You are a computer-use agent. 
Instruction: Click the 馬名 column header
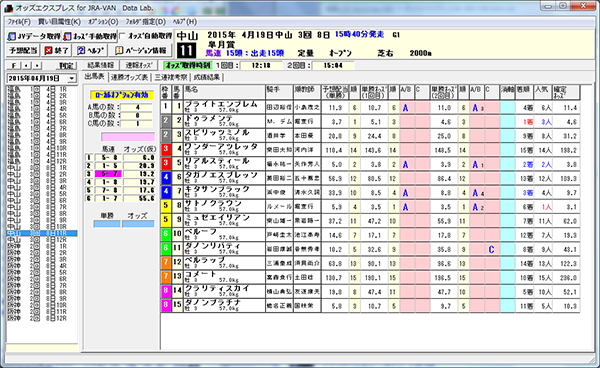[x=224, y=92]
